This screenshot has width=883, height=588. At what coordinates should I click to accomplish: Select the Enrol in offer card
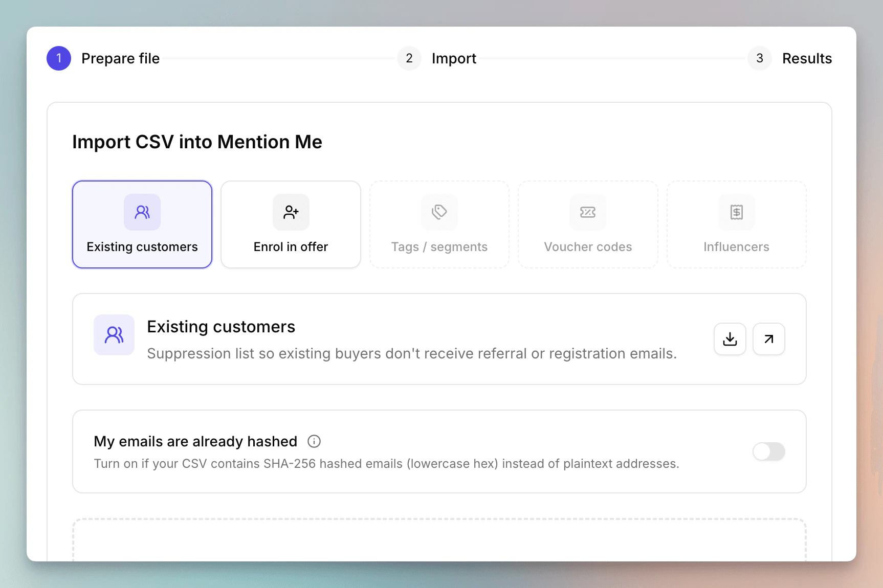coord(291,224)
